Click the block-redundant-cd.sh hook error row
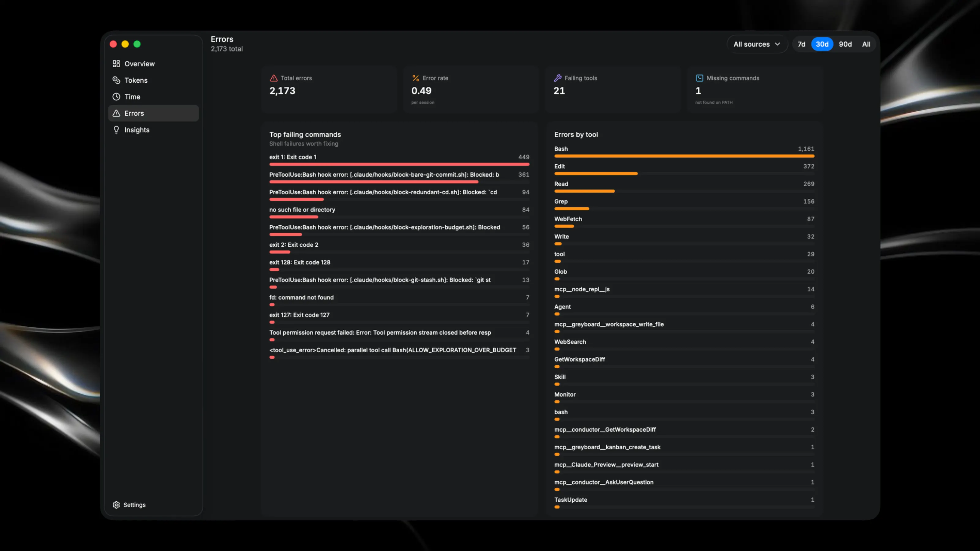The height and width of the screenshot is (551, 980). 399,195
